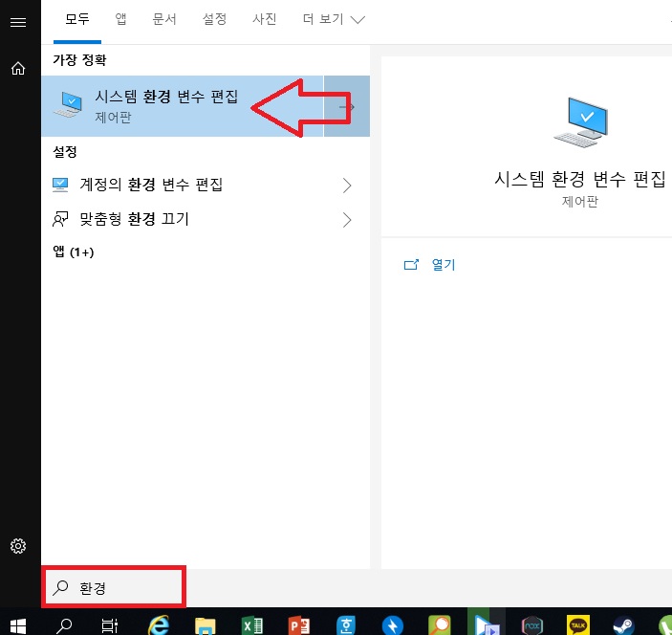This screenshot has height=635, width=672.
Task: Launch Nox player from the taskbar
Action: (532, 626)
